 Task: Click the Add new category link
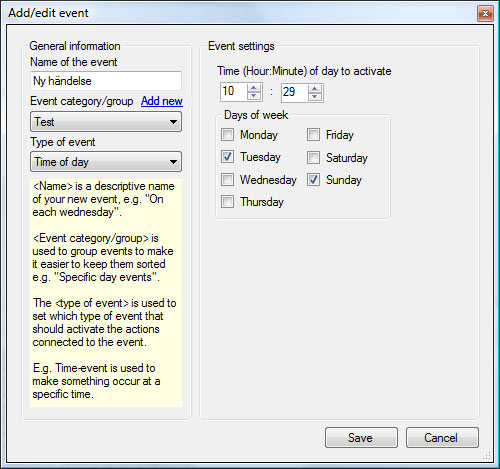pyautogui.click(x=162, y=101)
